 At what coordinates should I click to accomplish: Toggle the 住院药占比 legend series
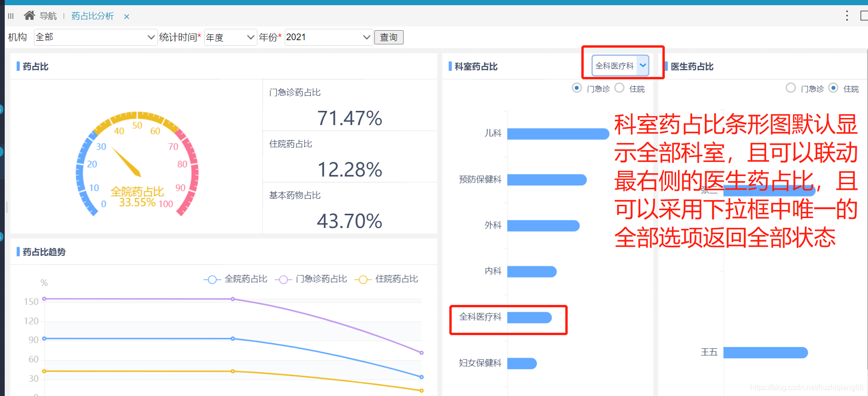pos(386,279)
